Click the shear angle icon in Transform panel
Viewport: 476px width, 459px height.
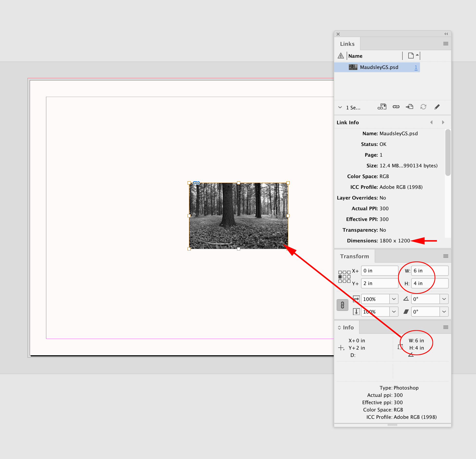(x=406, y=312)
